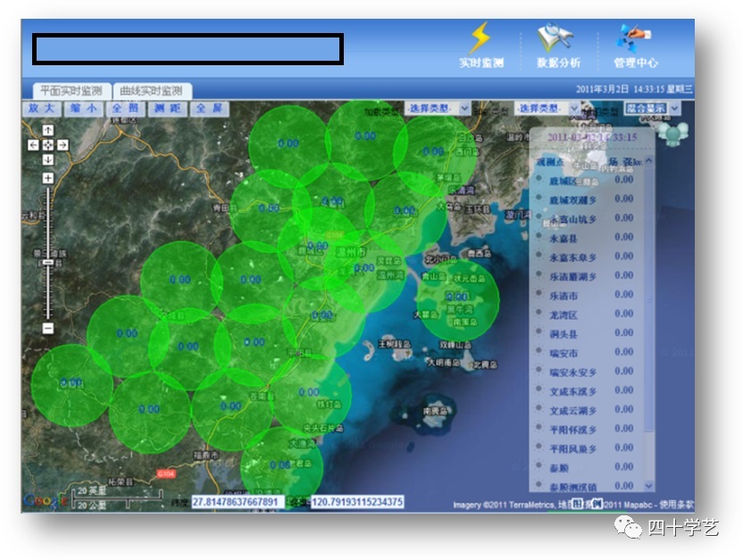Select the 瑞安市 row
The width and height of the screenshot is (743, 560).
(588, 353)
